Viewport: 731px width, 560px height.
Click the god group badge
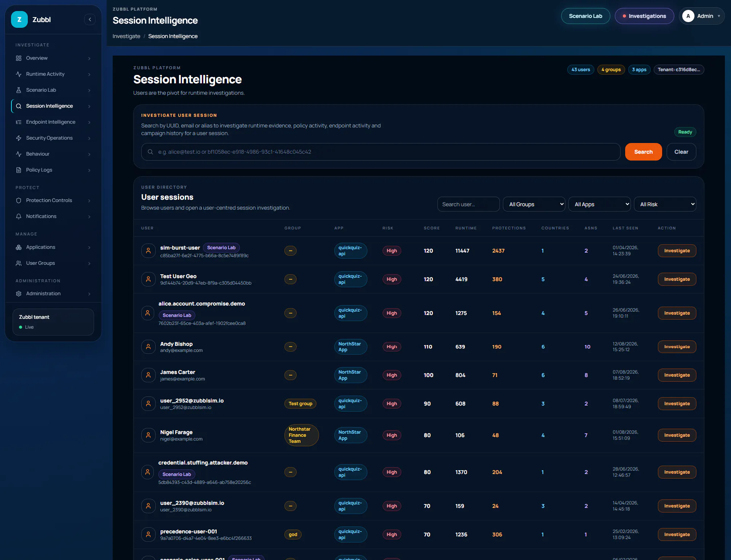coord(293,535)
